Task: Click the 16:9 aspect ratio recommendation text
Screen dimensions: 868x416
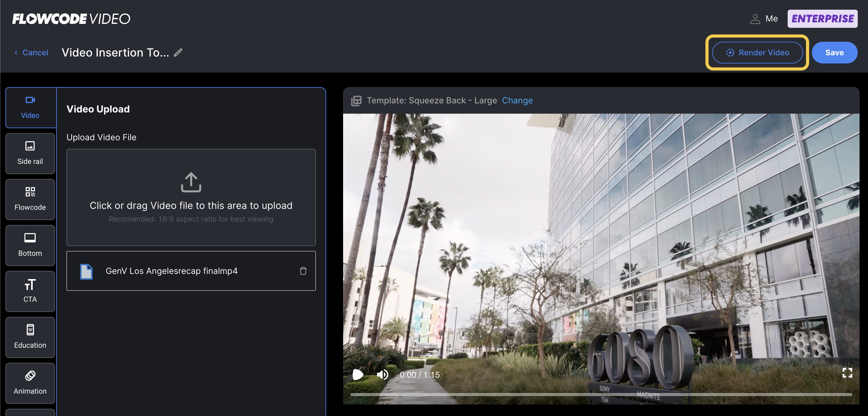Action: 191,219
